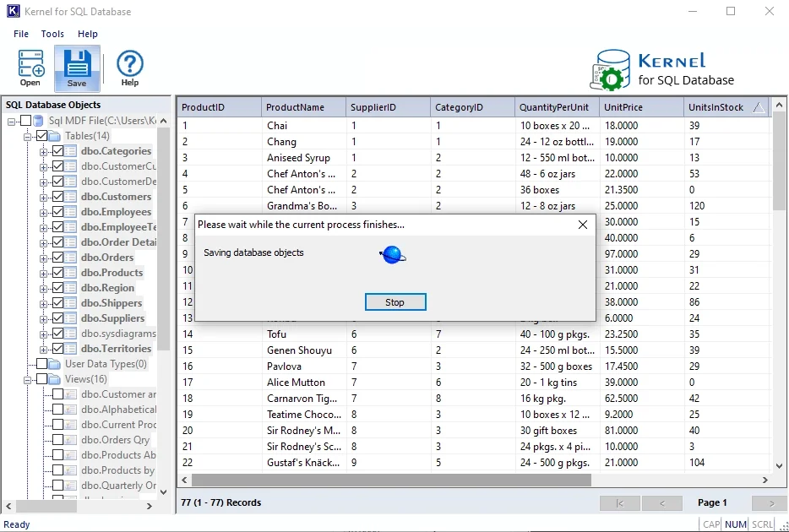The width and height of the screenshot is (789, 532).
Task: Click the dbo.Shippers table icon
Action: [x=71, y=303]
